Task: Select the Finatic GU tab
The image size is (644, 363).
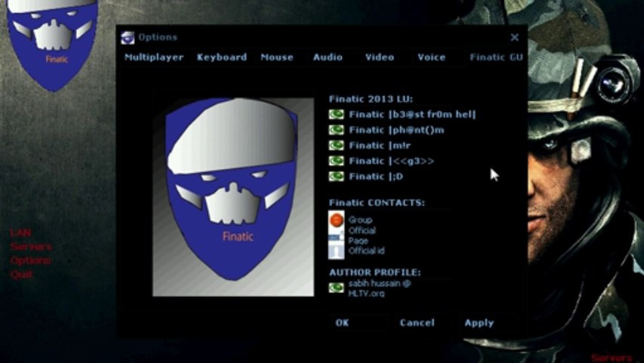Action: pos(496,57)
